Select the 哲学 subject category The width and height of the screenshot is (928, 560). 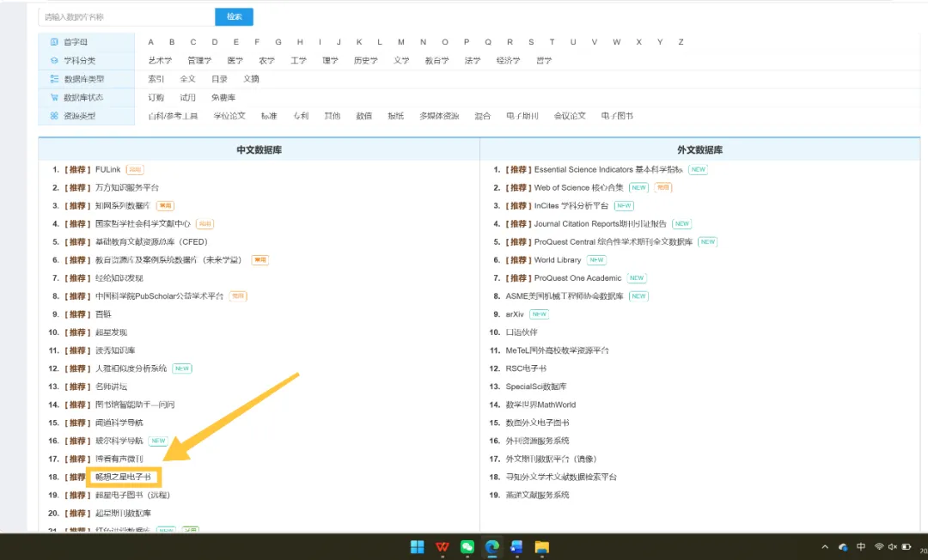pyautogui.click(x=544, y=60)
